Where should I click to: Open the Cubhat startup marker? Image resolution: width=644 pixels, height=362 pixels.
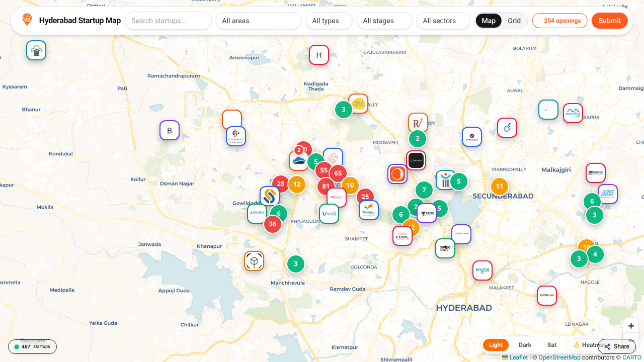[x=236, y=136]
